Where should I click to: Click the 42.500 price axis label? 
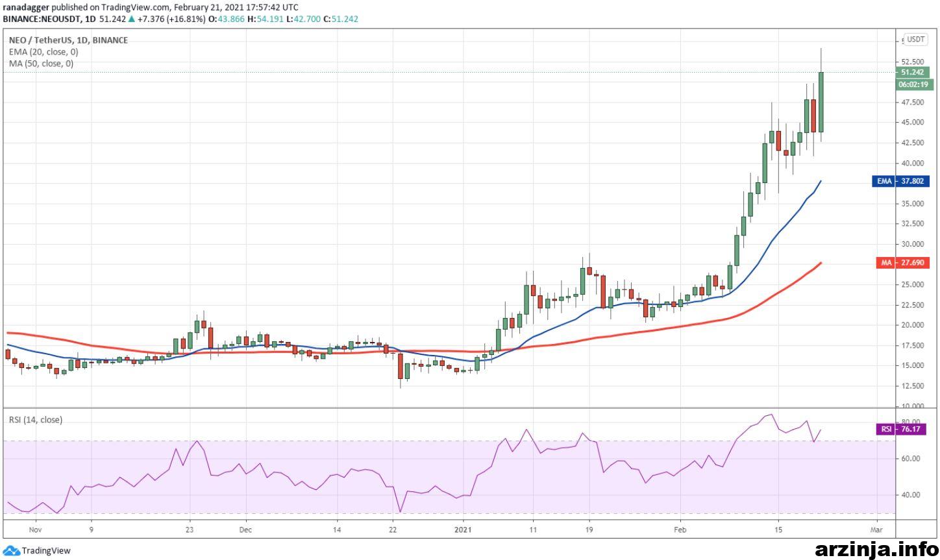[x=913, y=143]
